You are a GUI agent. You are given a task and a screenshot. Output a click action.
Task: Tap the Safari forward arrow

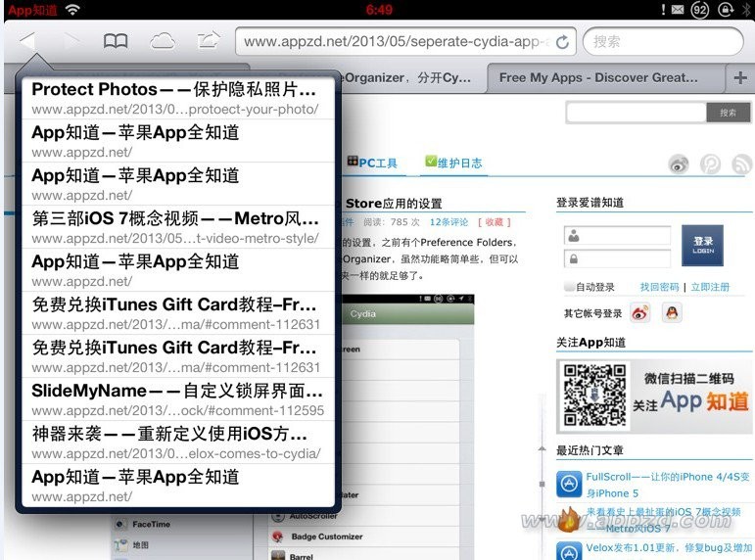[x=71, y=41]
